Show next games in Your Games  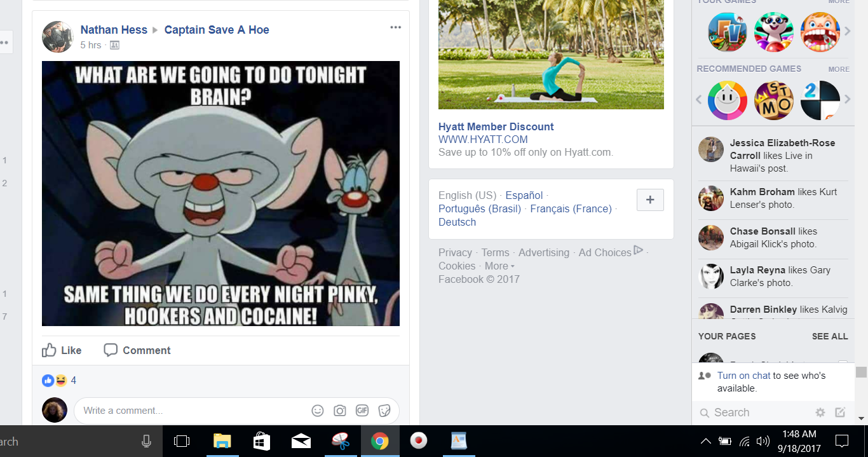coord(847,32)
